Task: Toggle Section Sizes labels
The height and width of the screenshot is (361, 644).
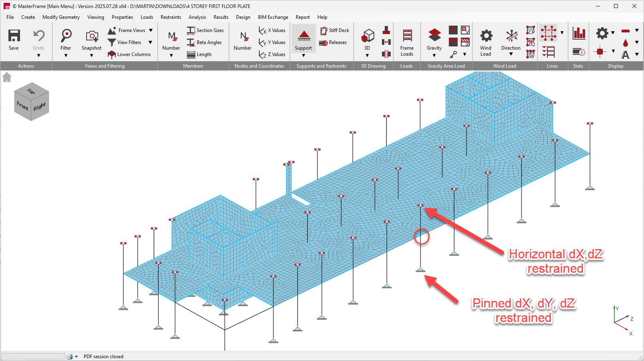Action: tap(206, 30)
